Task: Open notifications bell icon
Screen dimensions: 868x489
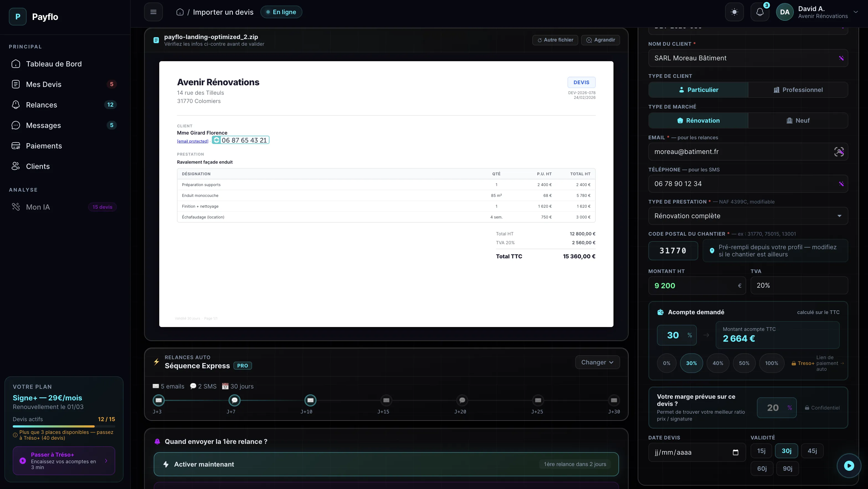Action: [x=759, y=12]
